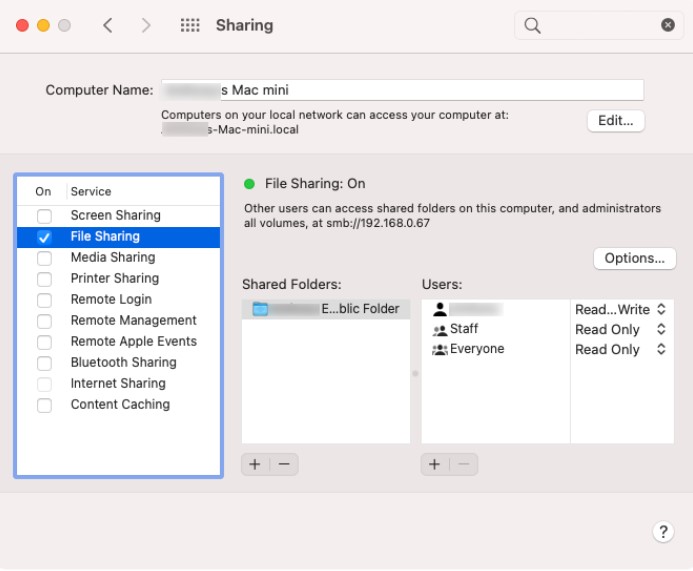Click the Staff group icon

coord(440,330)
